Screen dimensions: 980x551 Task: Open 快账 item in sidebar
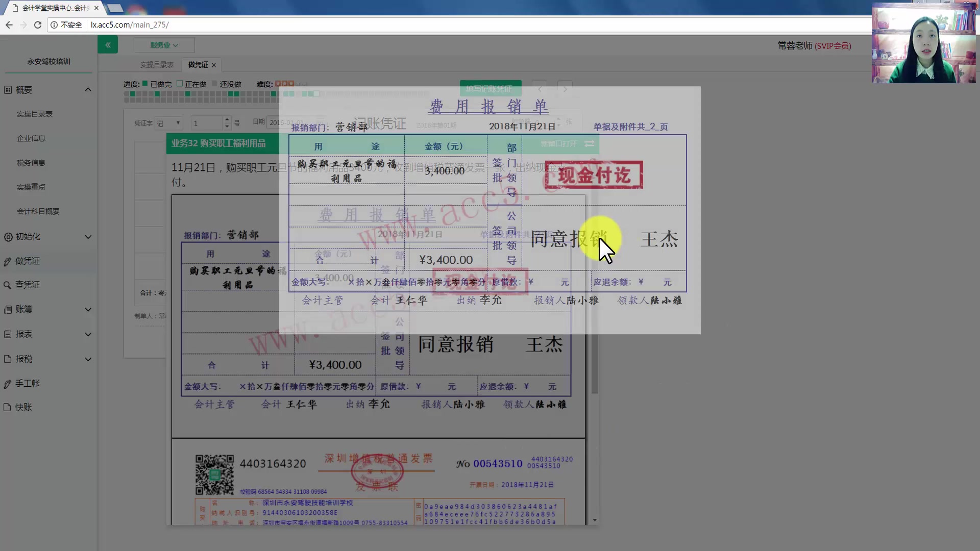[x=23, y=407]
